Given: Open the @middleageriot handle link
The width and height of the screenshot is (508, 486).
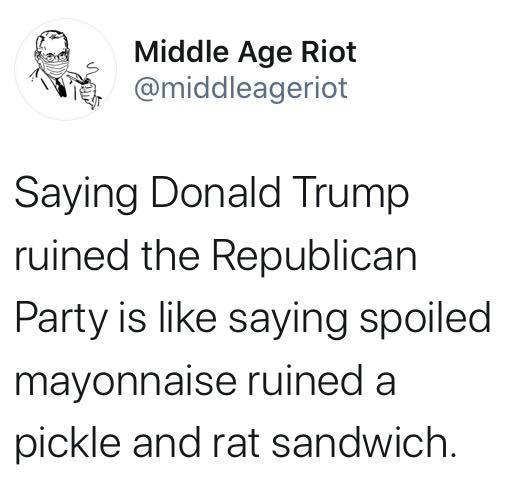Looking at the screenshot, I should tap(241, 88).
